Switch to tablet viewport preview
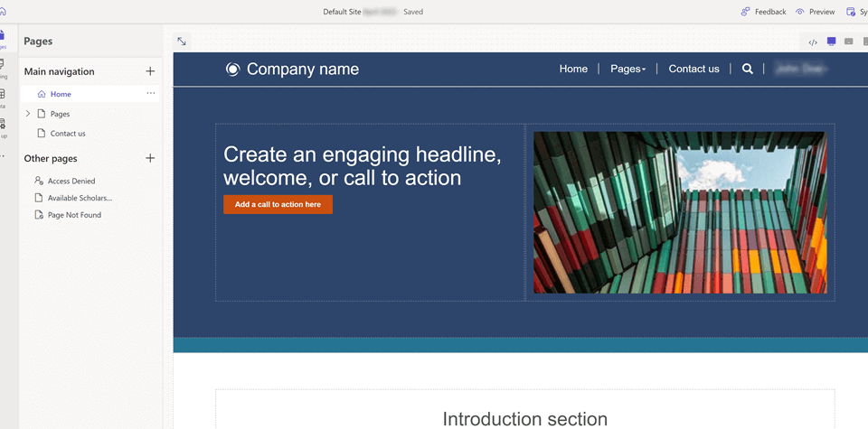 (849, 42)
